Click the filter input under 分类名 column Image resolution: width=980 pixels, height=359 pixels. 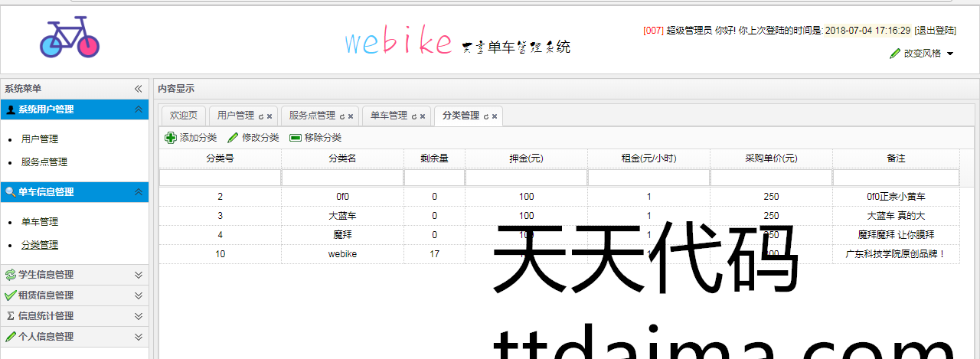pyautogui.click(x=342, y=178)
